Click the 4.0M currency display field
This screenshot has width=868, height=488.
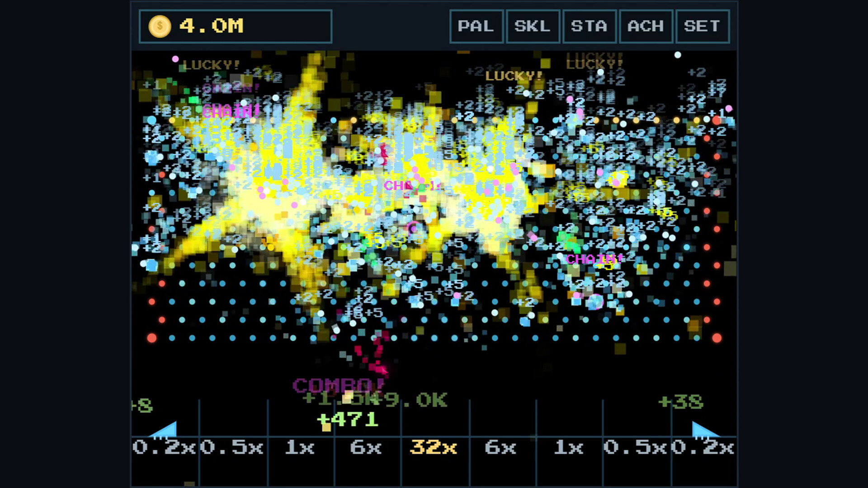tap(235, 26)
